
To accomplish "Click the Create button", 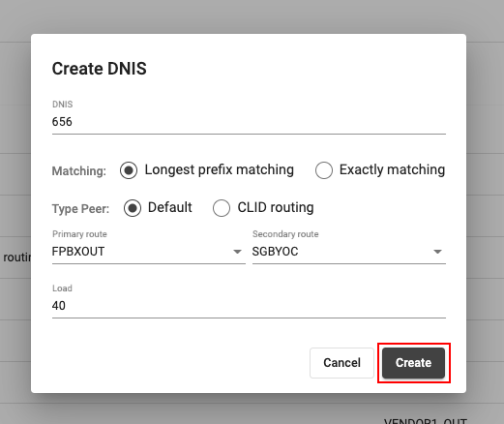I will 413,363.
